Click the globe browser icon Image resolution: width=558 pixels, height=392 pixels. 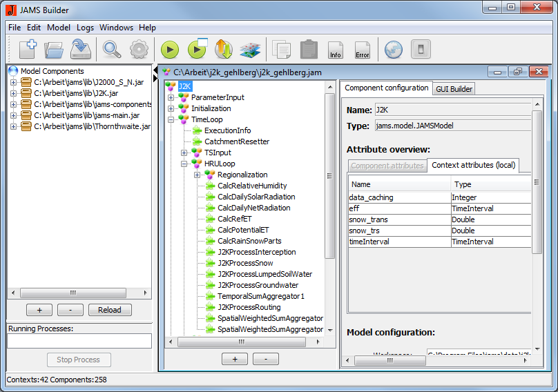[x=393, y=50]
